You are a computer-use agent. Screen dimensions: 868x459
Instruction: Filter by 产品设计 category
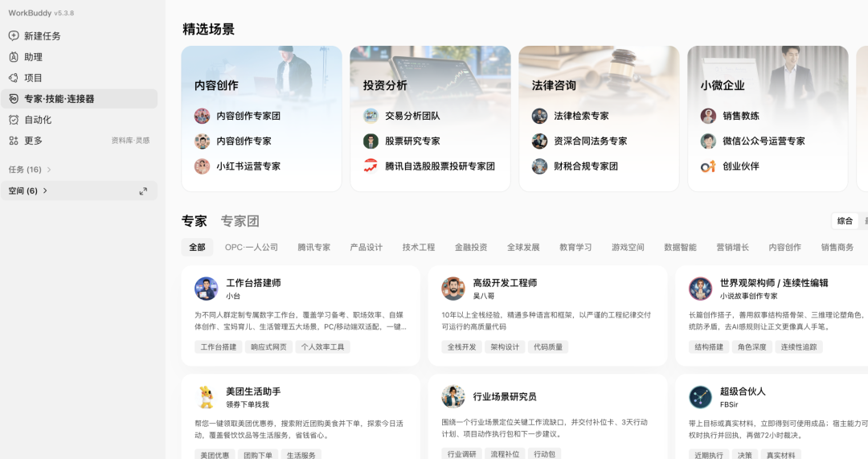pyautogui.click(x=366, y=248)
